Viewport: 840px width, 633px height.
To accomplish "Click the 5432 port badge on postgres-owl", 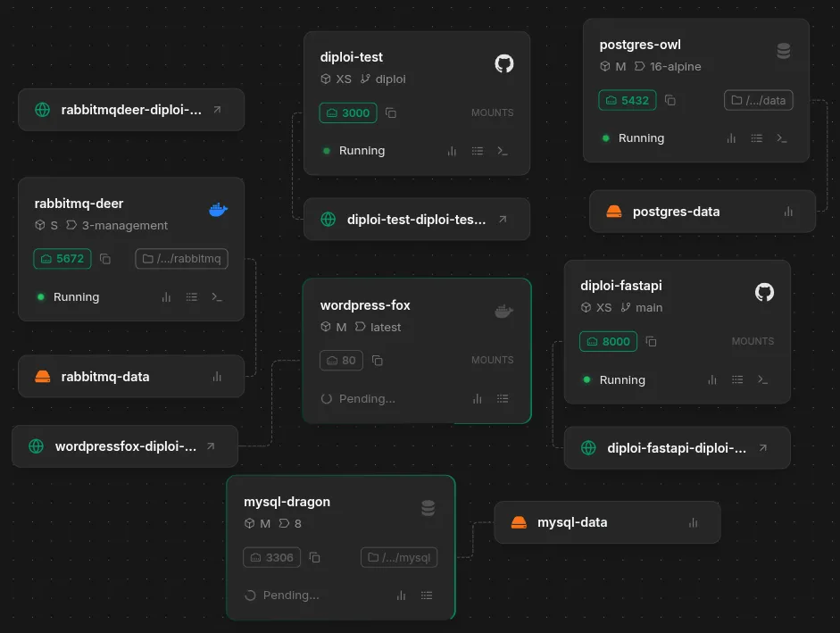I will click(x=627, y=100).
